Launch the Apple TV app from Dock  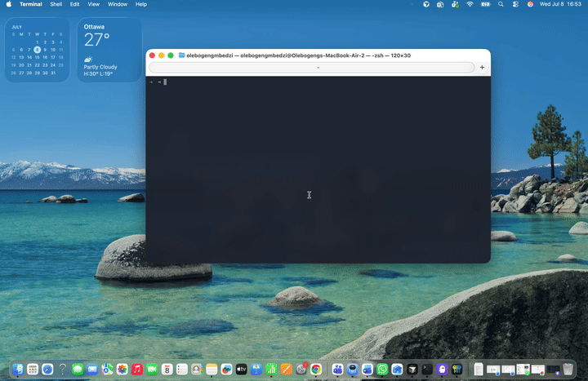(242, 370)
